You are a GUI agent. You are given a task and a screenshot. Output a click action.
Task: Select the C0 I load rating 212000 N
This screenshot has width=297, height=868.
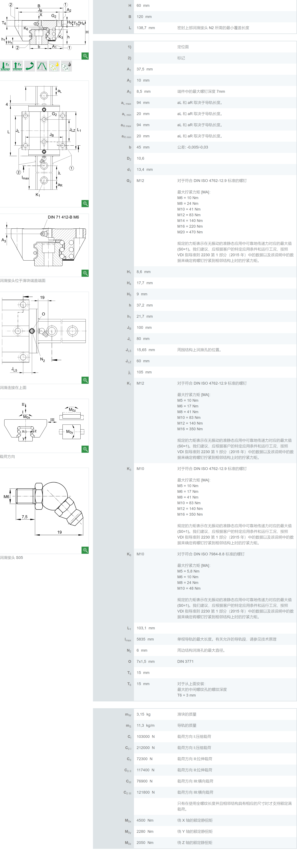pyautogui.click(x=146, y=748)
